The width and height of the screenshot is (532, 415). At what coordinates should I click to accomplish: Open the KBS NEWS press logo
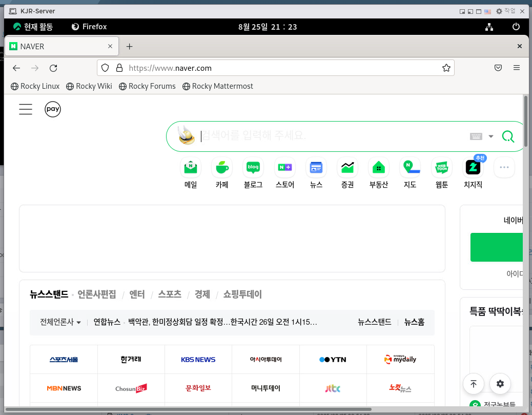tap(198, 359)
